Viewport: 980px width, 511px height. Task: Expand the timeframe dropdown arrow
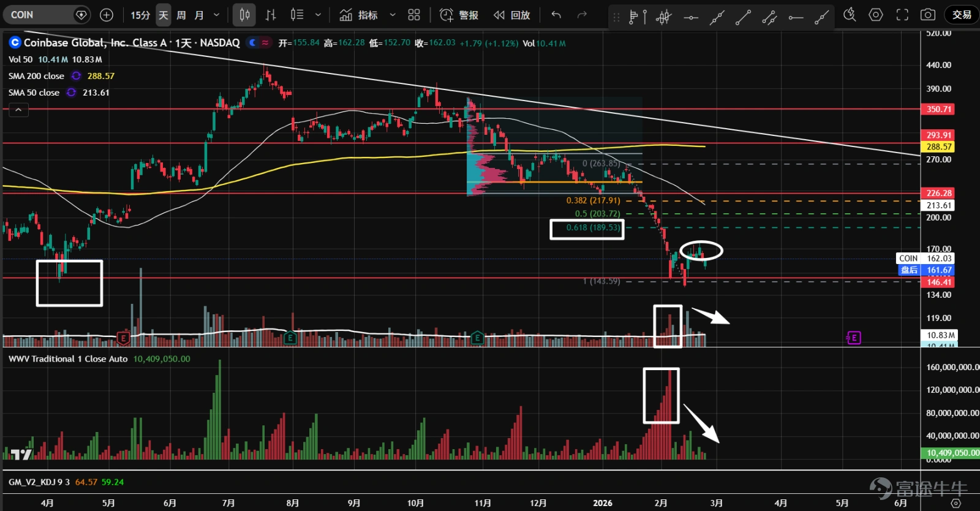[x=216, y=15]
